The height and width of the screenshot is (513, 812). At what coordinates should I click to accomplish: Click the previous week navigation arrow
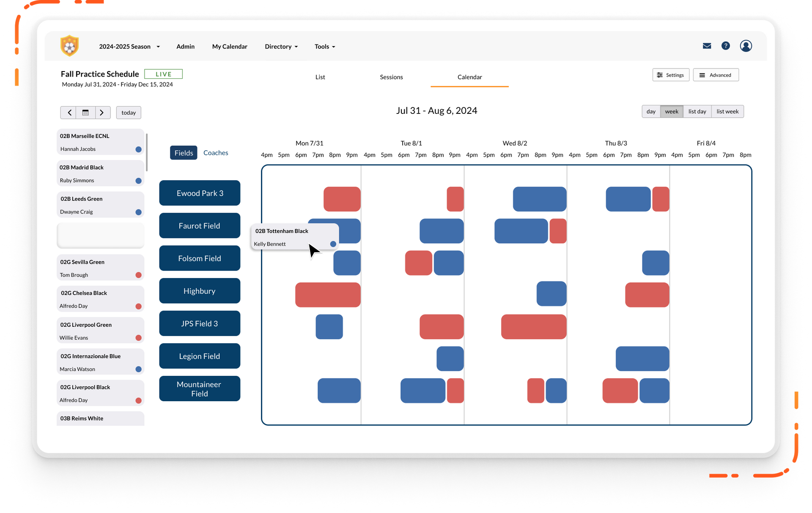pos(69,112)
